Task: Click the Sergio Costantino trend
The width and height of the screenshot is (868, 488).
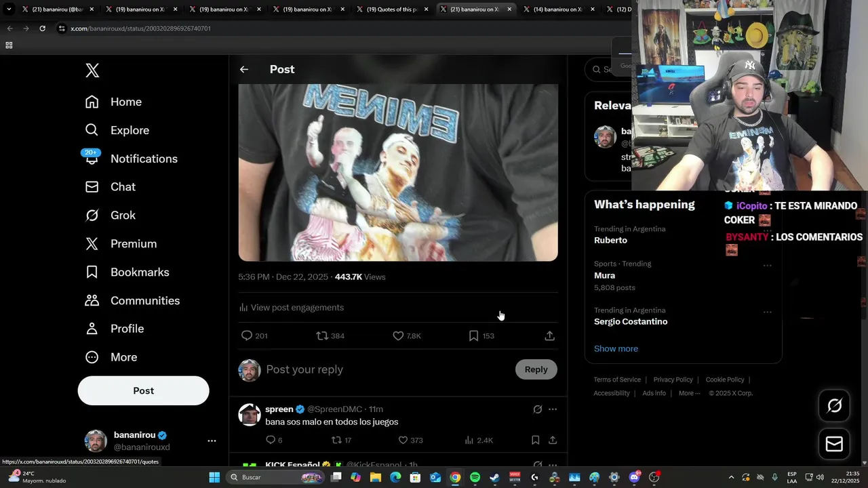Action: pyautogui.click(x=631, y=322)
